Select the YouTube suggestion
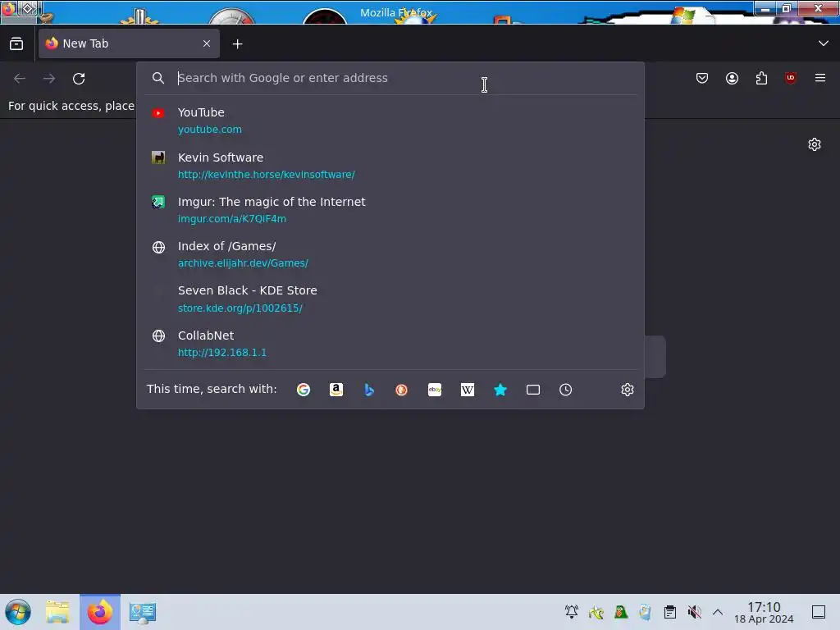840x630 pixels. coord(390,121)
